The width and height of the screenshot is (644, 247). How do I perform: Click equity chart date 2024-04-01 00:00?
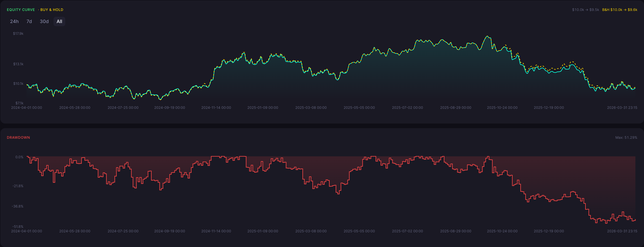coord(27,107)
